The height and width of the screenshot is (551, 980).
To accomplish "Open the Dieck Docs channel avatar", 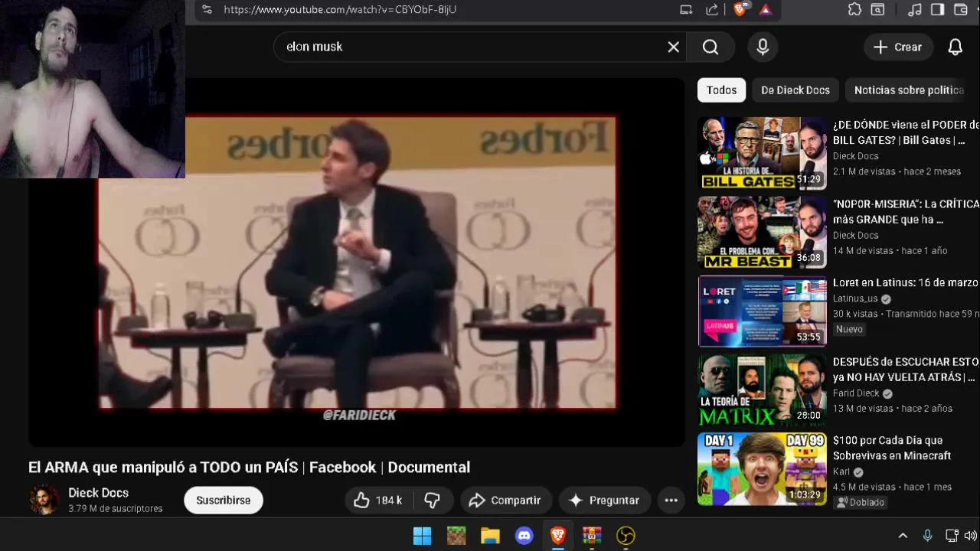I will [x=44, y=500].
